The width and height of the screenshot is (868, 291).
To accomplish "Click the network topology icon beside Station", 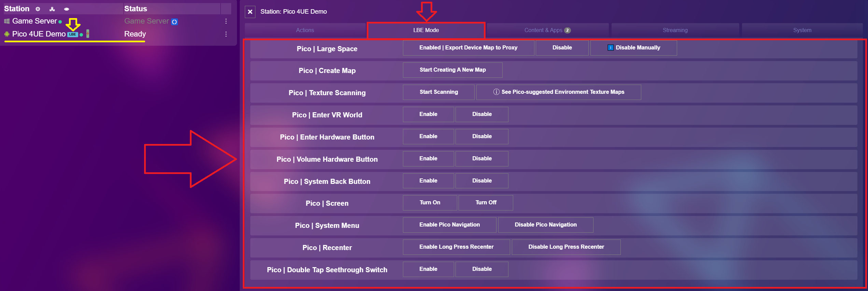I will click(x=52, y=9).
